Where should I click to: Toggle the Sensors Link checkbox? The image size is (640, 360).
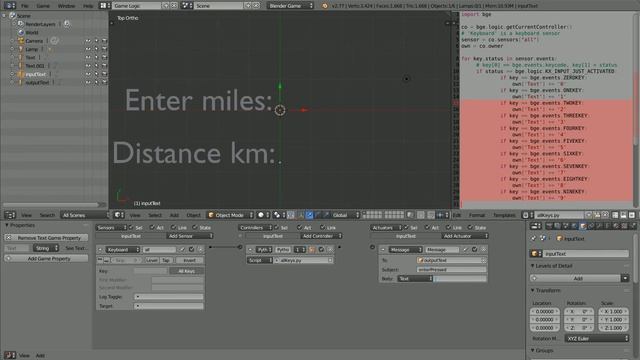[174, 227]
